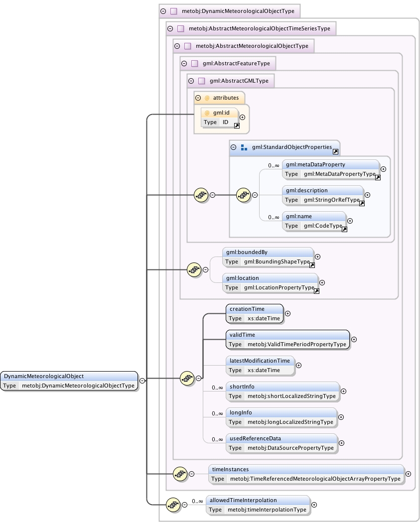Select metobj:TimeReferencedMeteorologicalObjectArrayPropertyType text
420x522 pixels.
pyautogui.click(x=315, y=479)
